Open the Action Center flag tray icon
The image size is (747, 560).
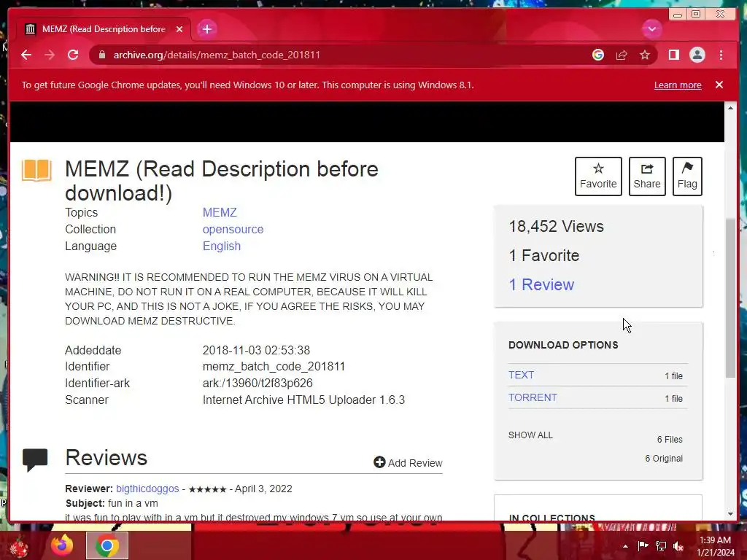click(643, 546)
